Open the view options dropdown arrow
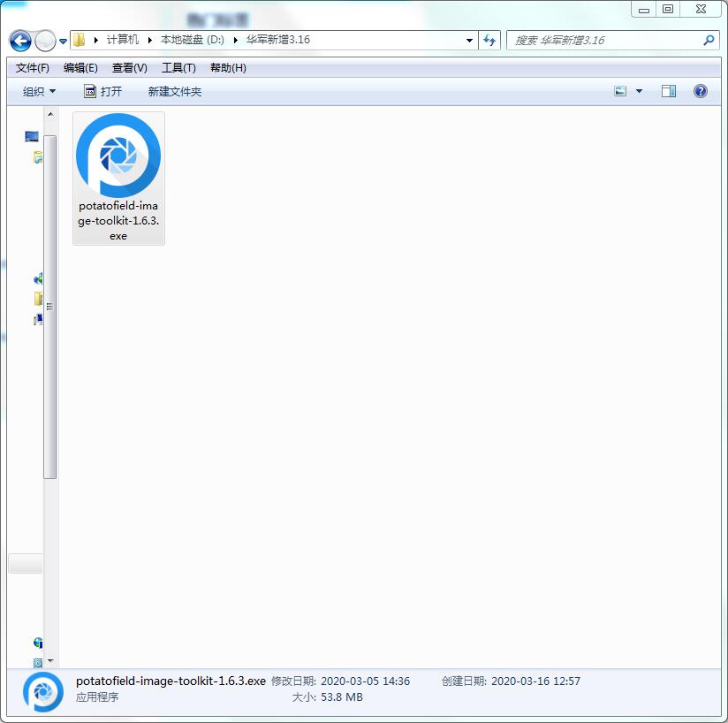Screen dimensions: 728x723 (640, 91)
